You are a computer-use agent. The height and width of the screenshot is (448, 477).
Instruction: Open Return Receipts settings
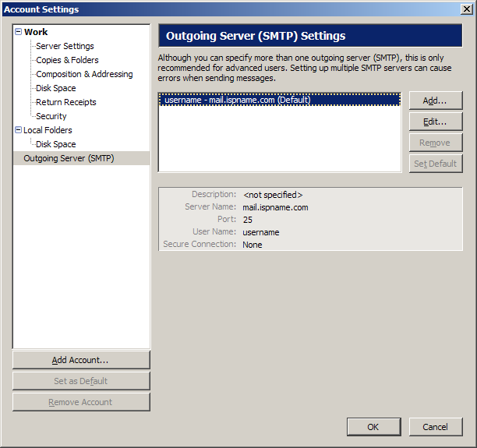[x=66, y=102]
